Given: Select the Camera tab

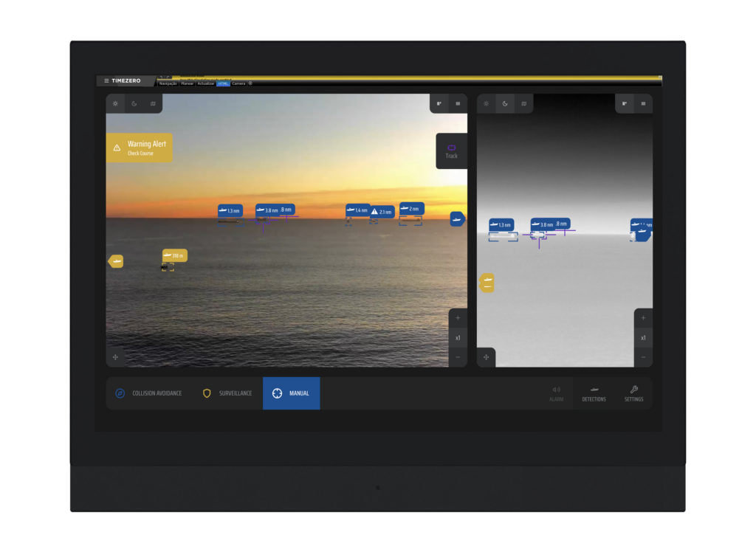Looking at the screenshot, I should coord(238,84).
